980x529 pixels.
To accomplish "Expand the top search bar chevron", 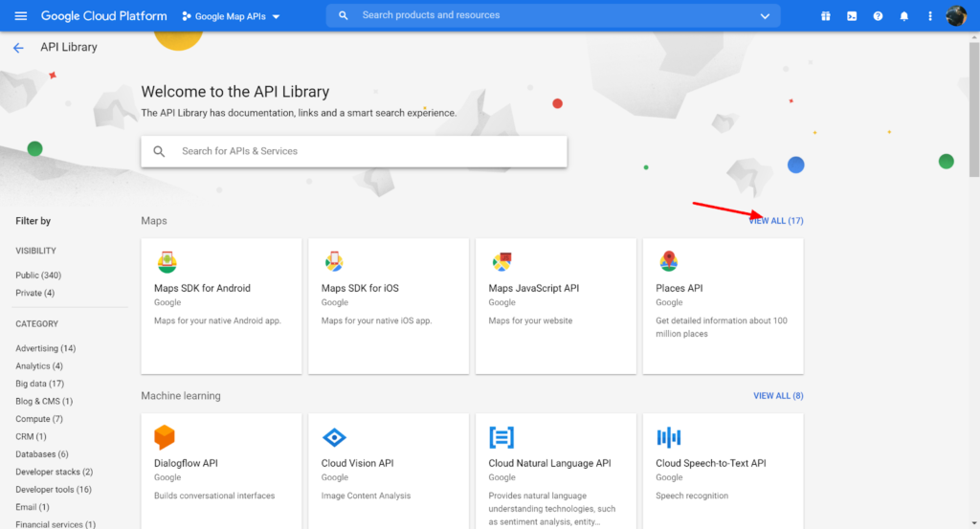I will click(x=765, y=16).
